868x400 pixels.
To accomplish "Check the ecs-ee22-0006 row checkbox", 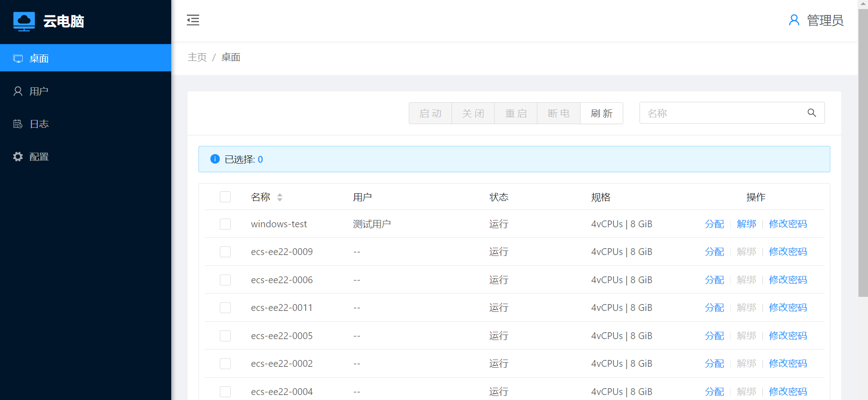I will pyautogui.click(x=225, y=280).
